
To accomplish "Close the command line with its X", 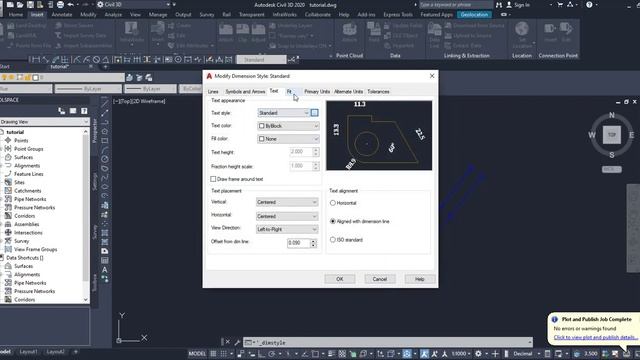I will [228, 342].
